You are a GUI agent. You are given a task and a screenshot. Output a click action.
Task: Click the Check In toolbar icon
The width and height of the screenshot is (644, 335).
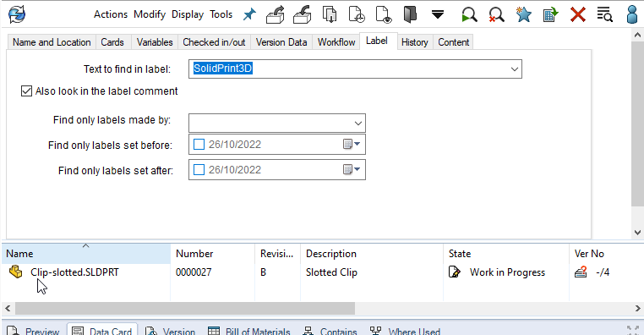pos(302,14)
